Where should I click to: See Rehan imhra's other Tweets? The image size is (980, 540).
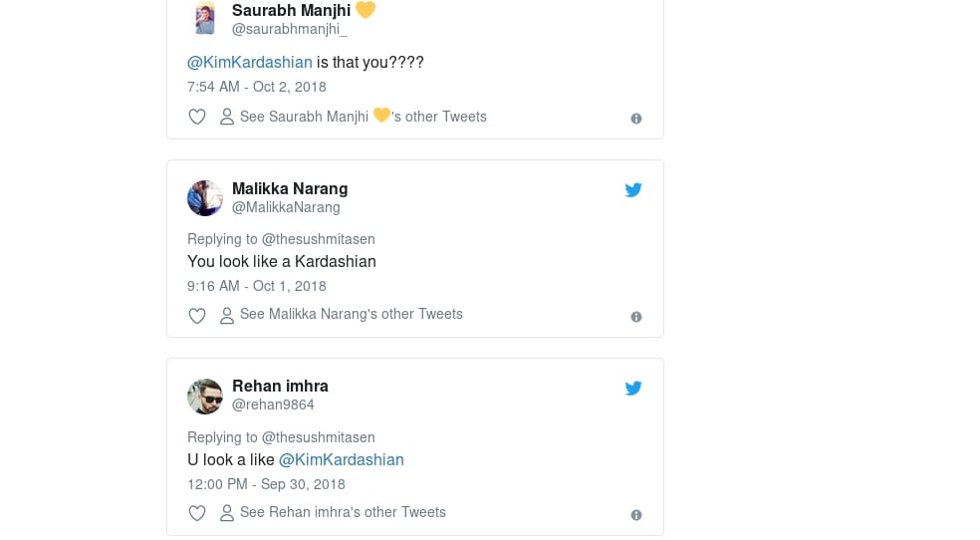pos(333,512)
